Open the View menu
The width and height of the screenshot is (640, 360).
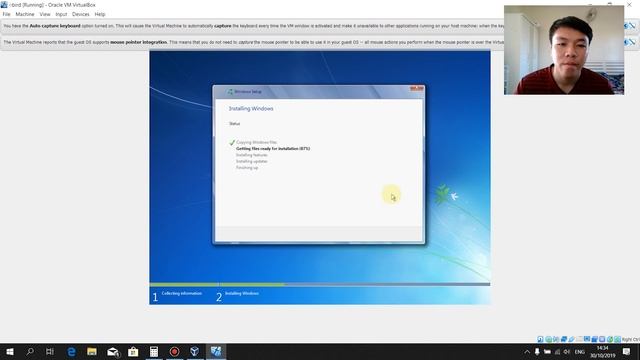point(45,14)
